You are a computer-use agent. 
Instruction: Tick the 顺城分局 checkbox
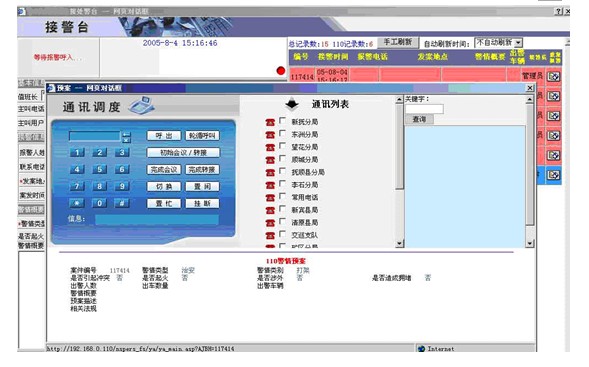(282, 159)
